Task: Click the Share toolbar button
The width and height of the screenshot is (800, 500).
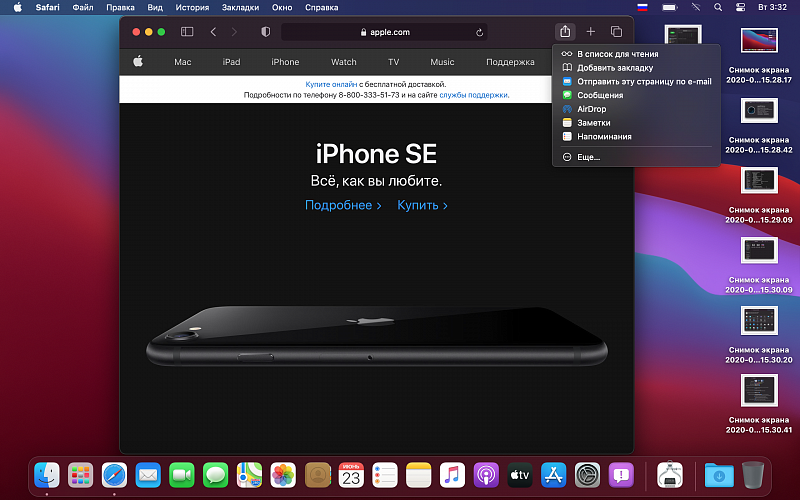Action: point(565,31)
